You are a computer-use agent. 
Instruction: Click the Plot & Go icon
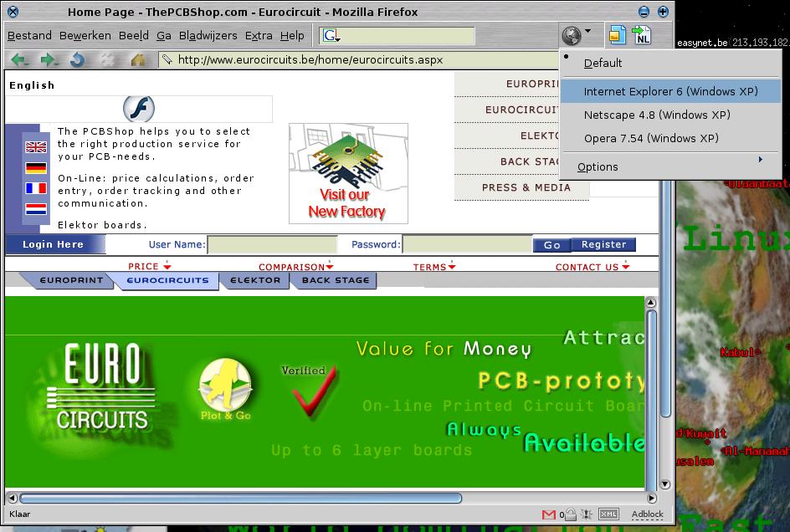(225, 389)
